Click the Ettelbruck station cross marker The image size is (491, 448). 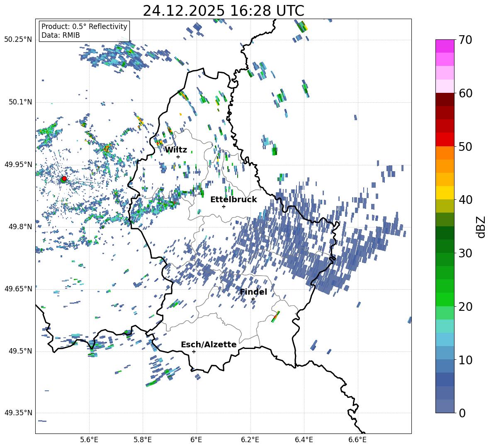tap(224, 206)
